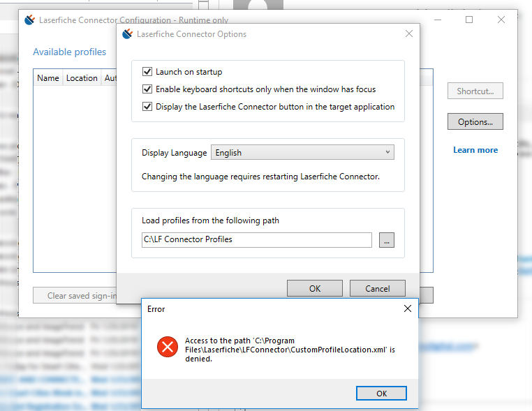Image resolution: width=532 pixels, height=411 pixels.
Task: Click the Available profiles heading
Action: coord(70,52)
